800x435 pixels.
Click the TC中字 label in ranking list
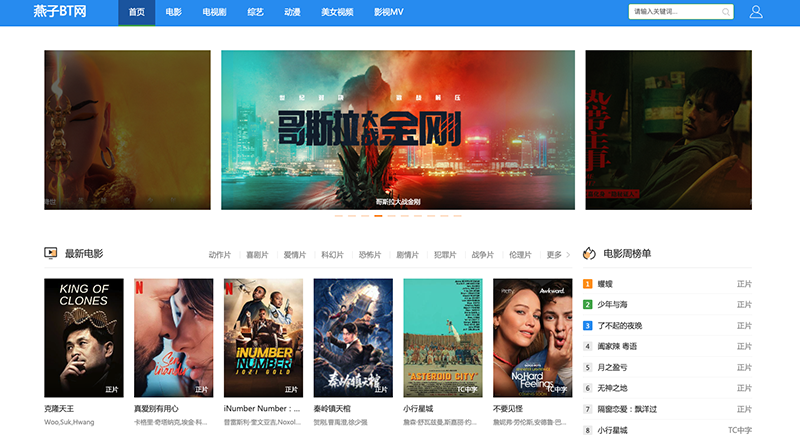pyautogui.click(x=740, y=430)
